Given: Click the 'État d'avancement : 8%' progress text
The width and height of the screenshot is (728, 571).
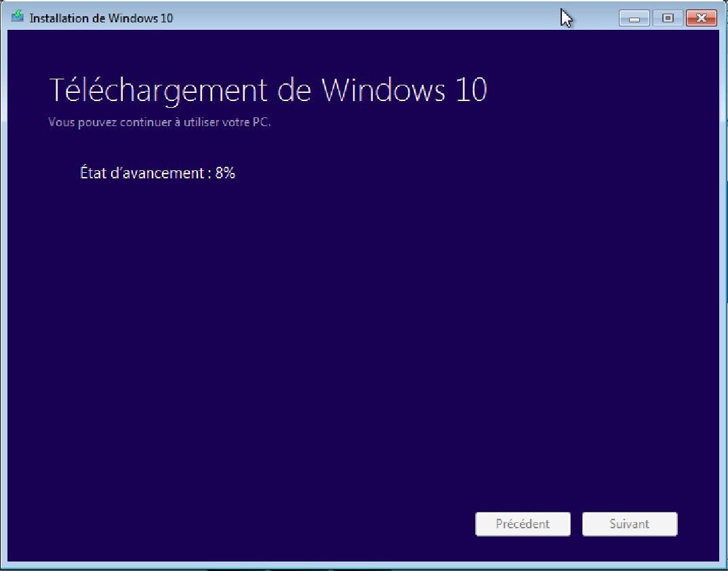Looking at the screenshot, I should coord(158,174).
